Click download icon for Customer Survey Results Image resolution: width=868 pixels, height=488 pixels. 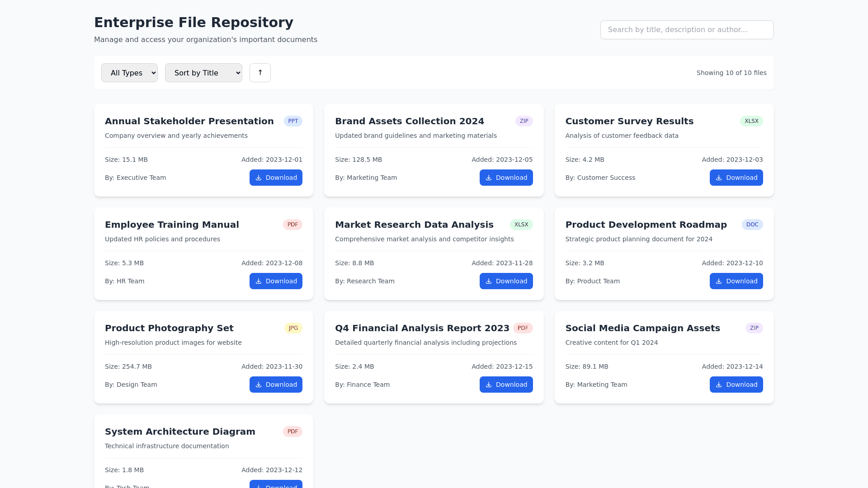pyautogui.click(x=719, y=178)
